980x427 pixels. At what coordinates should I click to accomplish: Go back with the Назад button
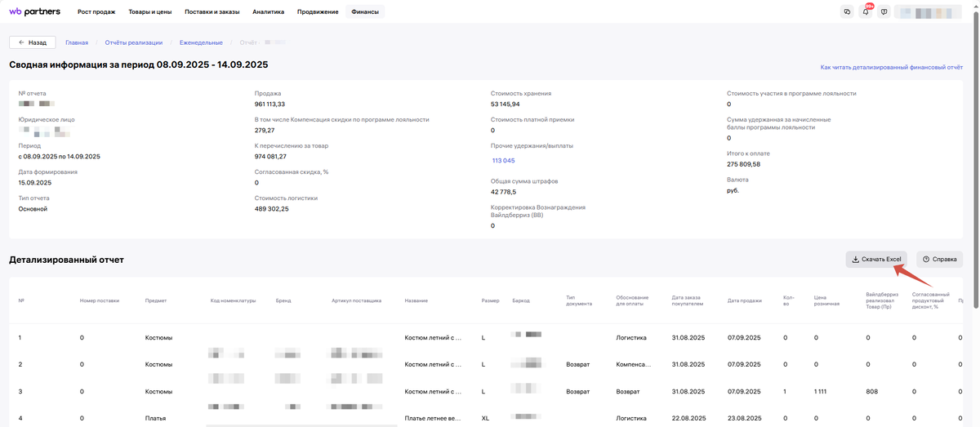tap(33, 42)
